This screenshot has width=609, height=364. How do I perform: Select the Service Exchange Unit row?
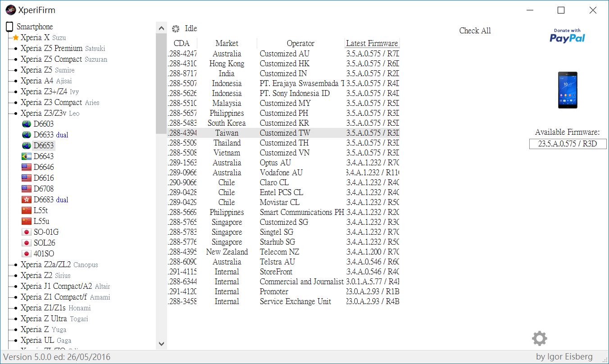pos(283,301)
